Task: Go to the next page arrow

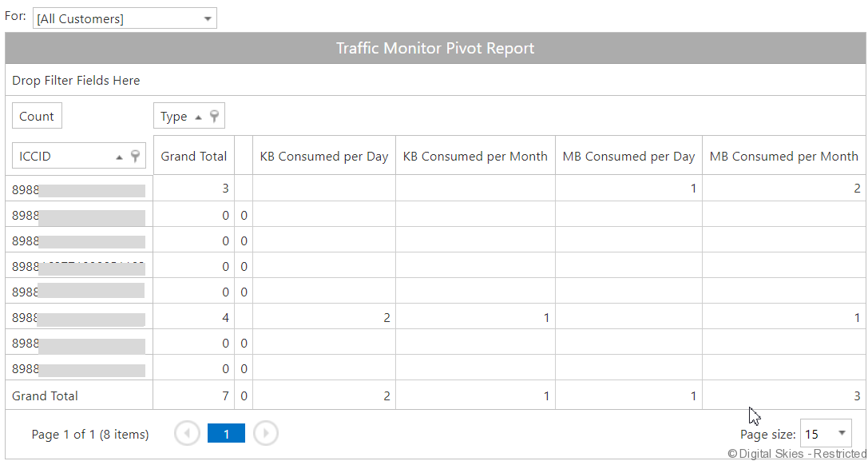Action: (266, 434)
